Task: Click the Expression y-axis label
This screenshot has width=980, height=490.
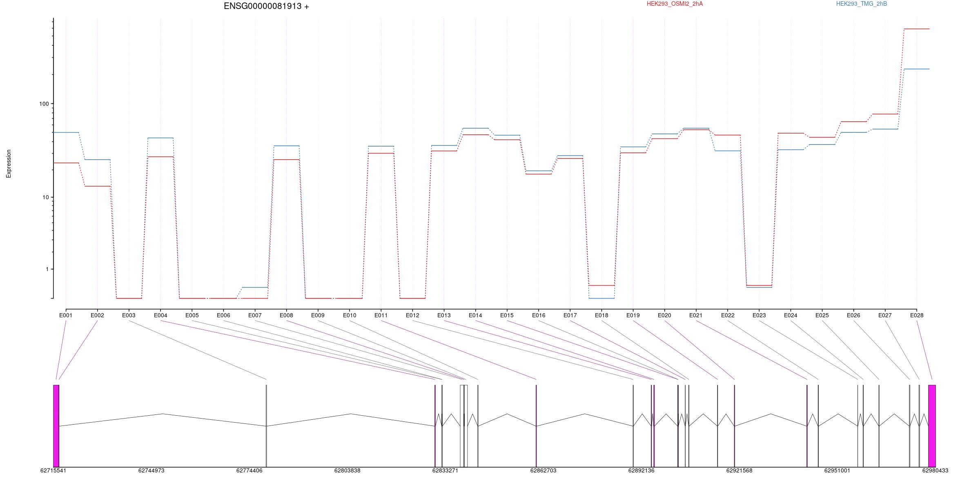Action: click(9, 163)
